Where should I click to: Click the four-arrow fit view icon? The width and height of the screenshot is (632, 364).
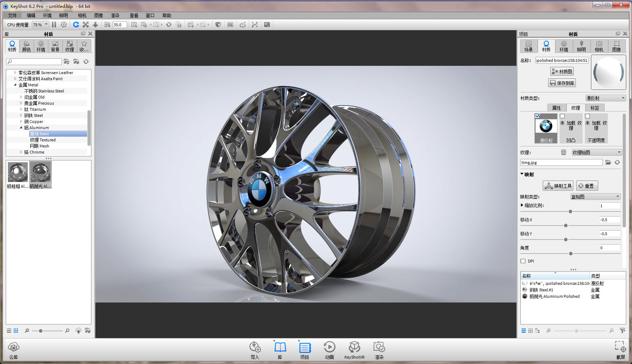[86, 24]
